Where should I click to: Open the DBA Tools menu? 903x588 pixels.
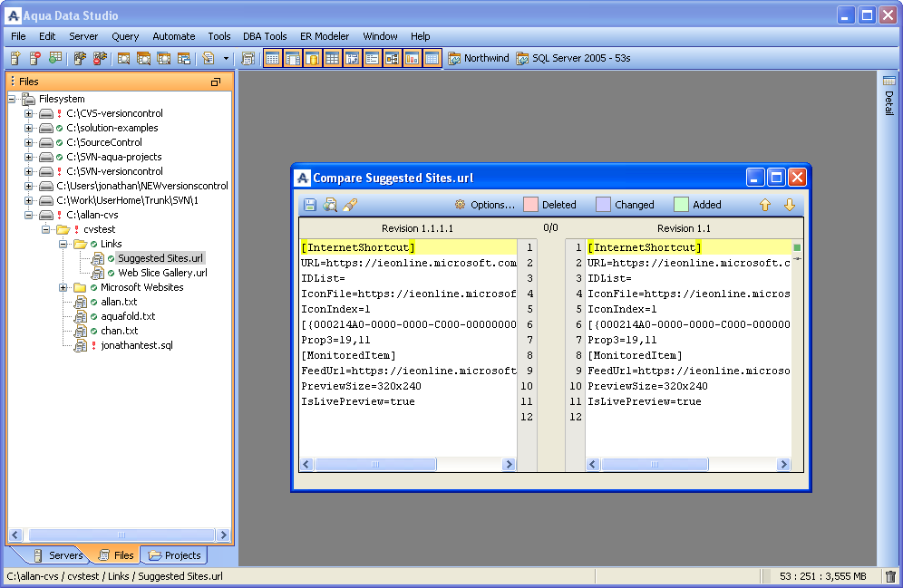click(x=265, y=36)
